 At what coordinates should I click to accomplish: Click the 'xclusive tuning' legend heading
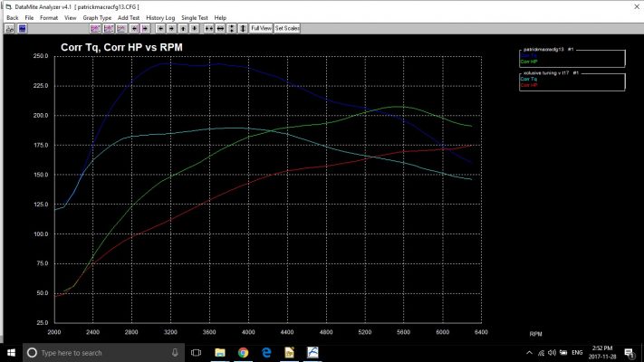click(x=551, y=73)
